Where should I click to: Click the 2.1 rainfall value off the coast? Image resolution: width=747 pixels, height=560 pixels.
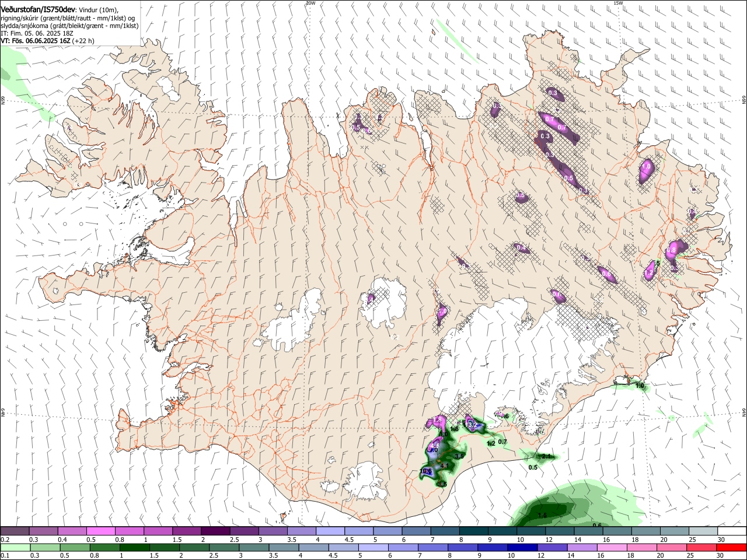tap(546, 456)
